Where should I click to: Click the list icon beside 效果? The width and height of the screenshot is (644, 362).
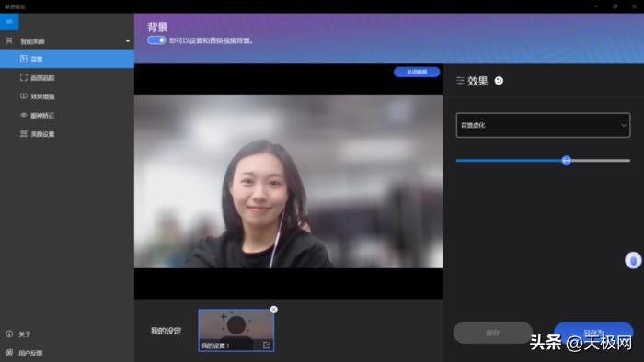pos(460,81)
